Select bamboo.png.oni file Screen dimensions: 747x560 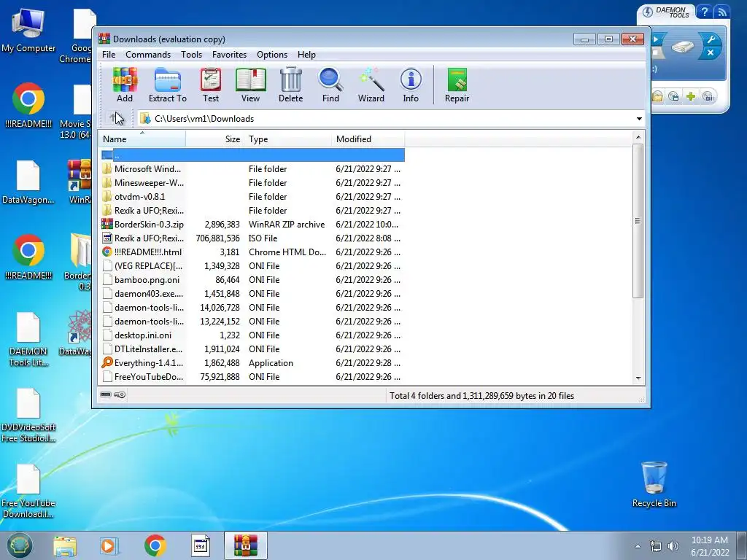(x=252, y=279)
